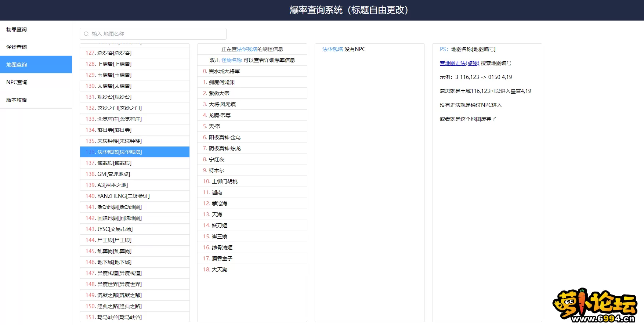This screenshot has height=325, width=644.
Task: Click monster 15. 崔三娘
Action: [252, 236]
